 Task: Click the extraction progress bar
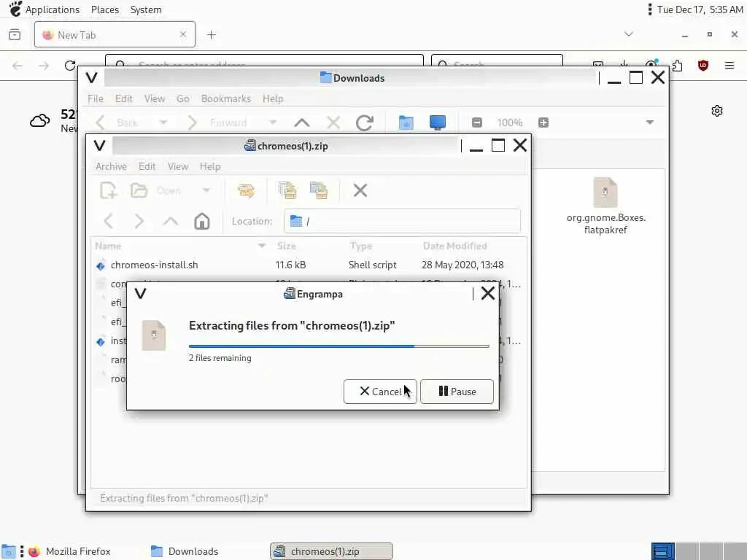click(x=338, y=346)
